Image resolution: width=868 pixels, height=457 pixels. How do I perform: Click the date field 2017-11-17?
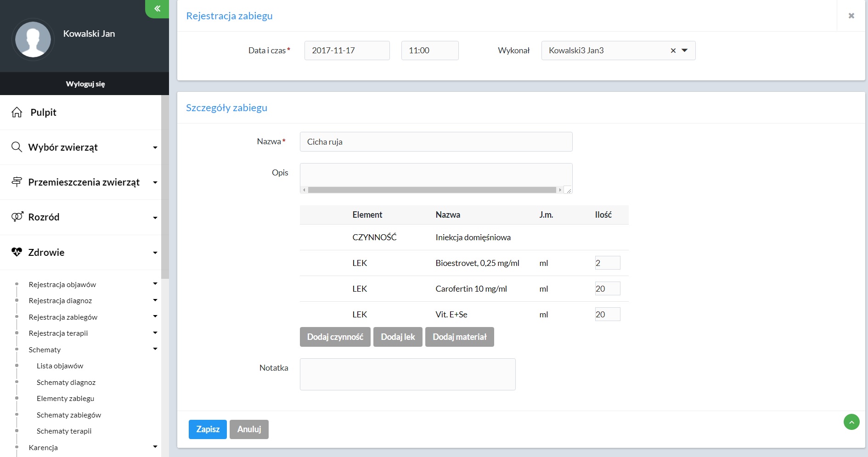[x=347, y=51]
